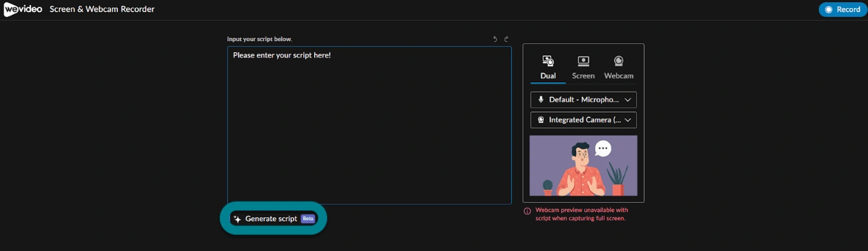Select the Dual recording mode tab
Screen dimensions: 868x251
(548, 68)
